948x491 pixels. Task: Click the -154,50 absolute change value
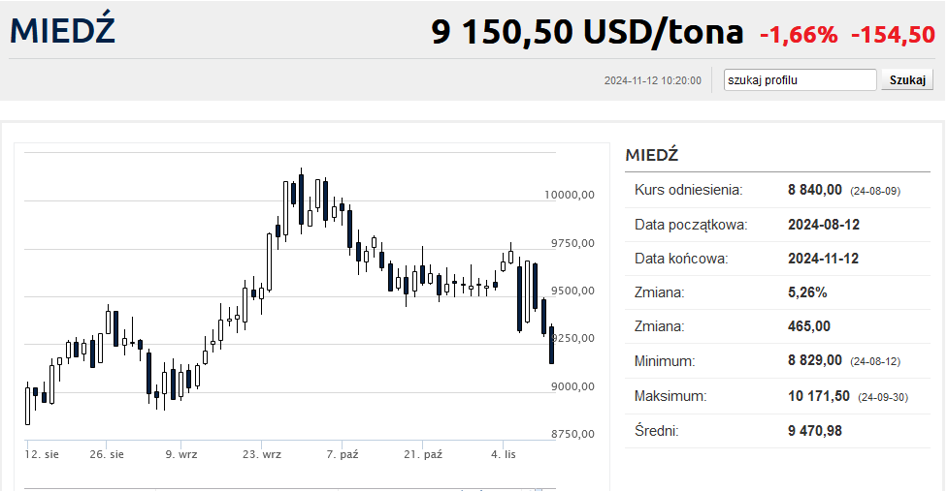click(x=892, y=35)
